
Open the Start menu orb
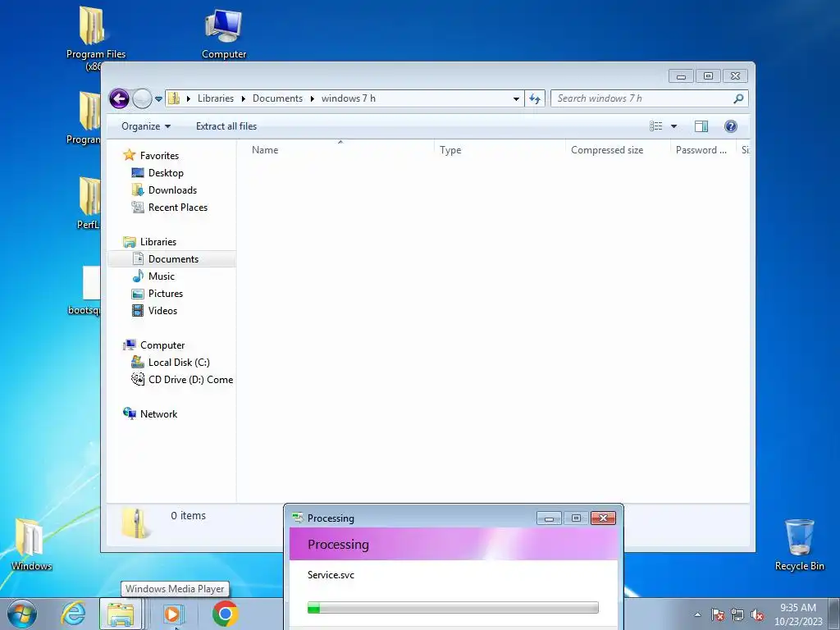click(22, 614)
